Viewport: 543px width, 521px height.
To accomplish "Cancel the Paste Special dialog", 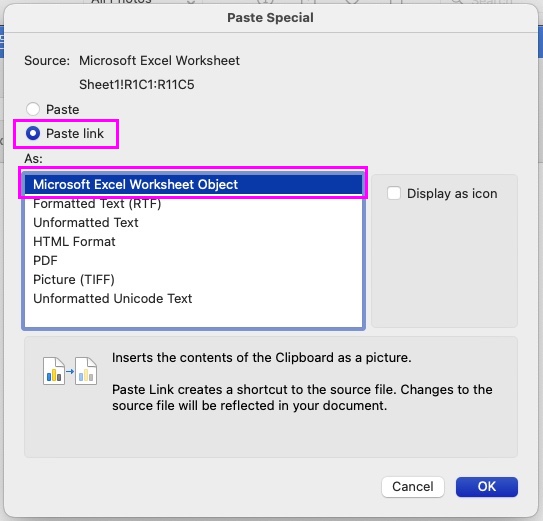I will pos(413,487).
